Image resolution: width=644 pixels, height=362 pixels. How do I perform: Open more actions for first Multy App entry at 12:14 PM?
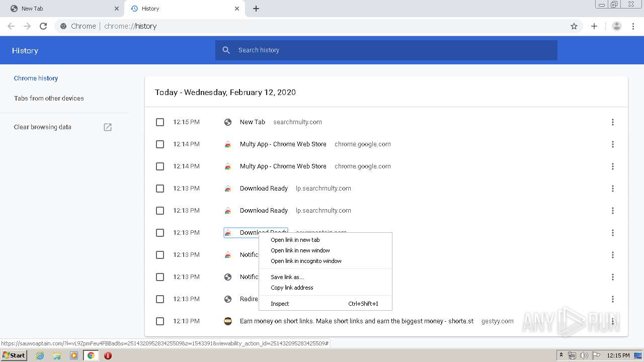pyautogui.click(x=613, y=144)
